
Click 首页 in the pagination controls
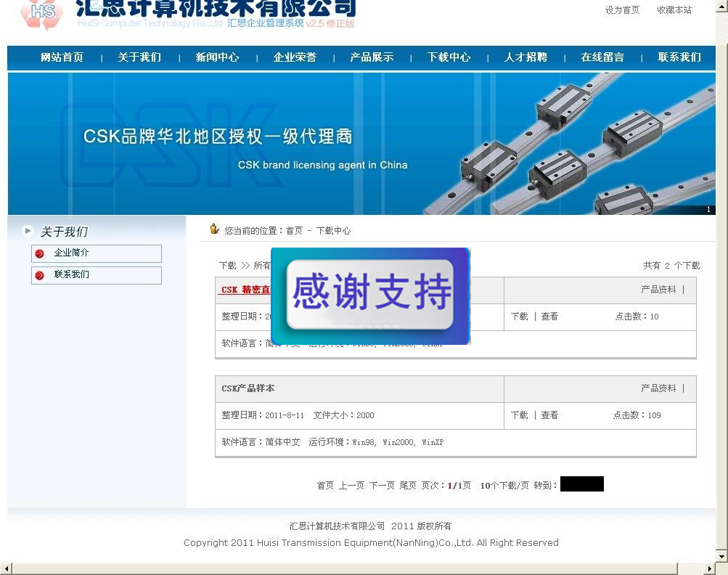pyautogui.click(x=325, y=486)
